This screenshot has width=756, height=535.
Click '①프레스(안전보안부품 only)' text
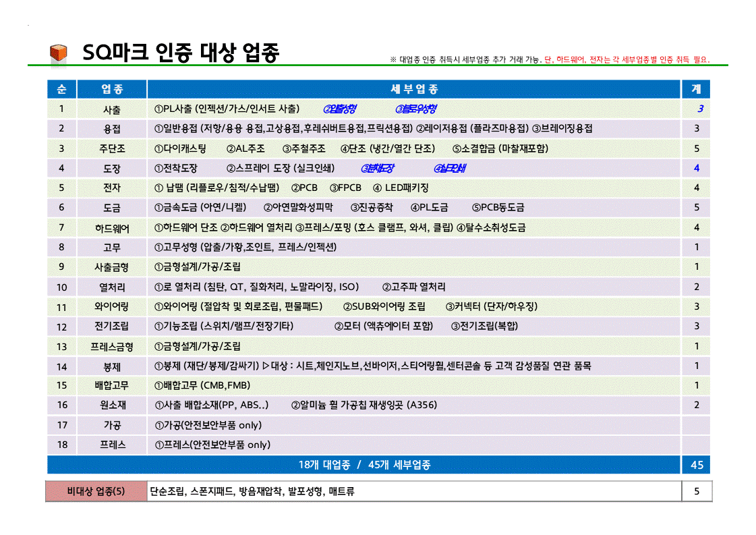[x=212, y=445]
